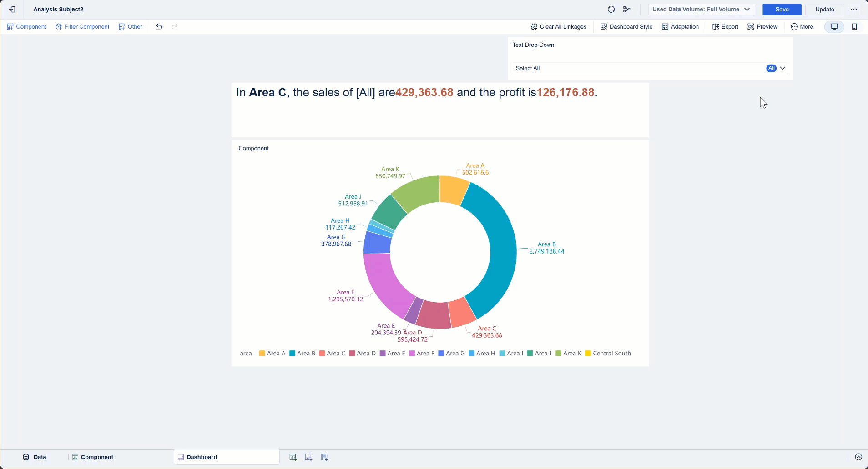Click the add component icon in the bottom bar
The width and height of the screenshot is (868, 469).
coord(293,457)
